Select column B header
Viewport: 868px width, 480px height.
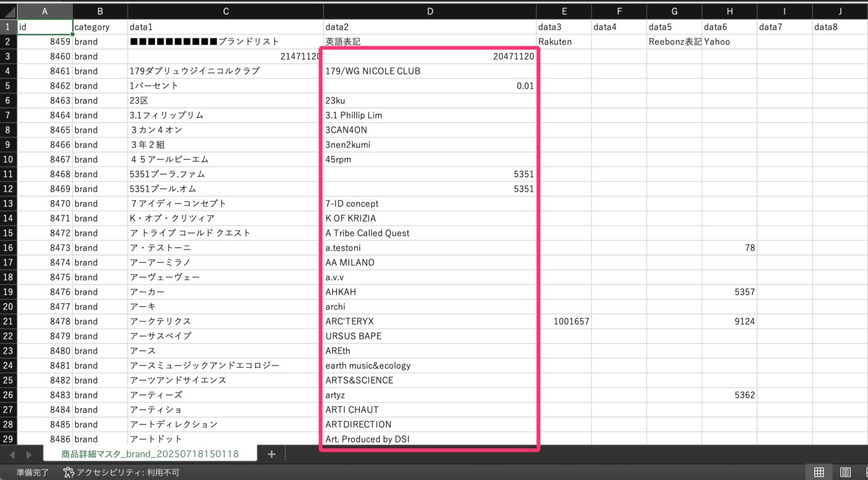(x=100, y=11)
